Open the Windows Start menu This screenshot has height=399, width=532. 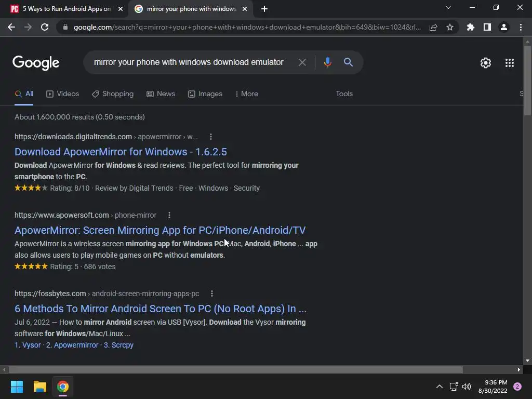(x=17, y=387)
